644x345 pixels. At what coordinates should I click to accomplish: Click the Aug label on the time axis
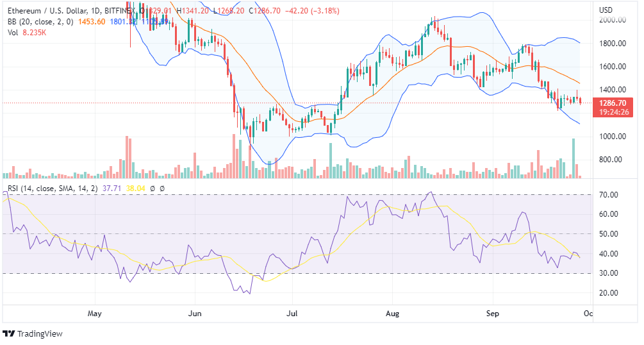pyautogui.click(x=393, y=314)
